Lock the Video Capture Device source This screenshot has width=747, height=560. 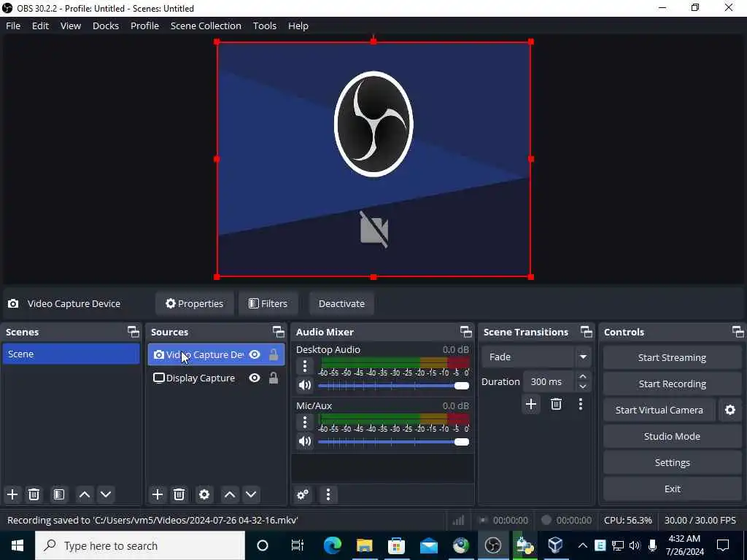click(274, 354)
